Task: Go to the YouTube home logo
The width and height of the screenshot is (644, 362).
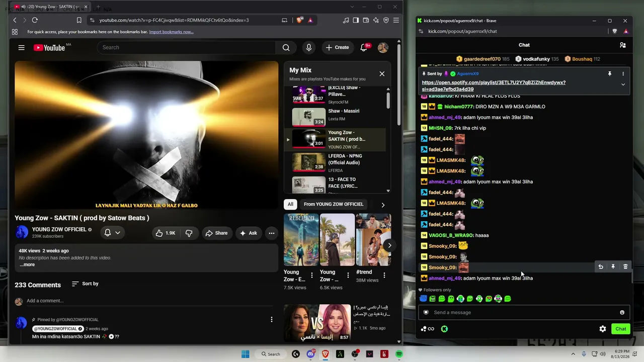Action: coord(49,48)
